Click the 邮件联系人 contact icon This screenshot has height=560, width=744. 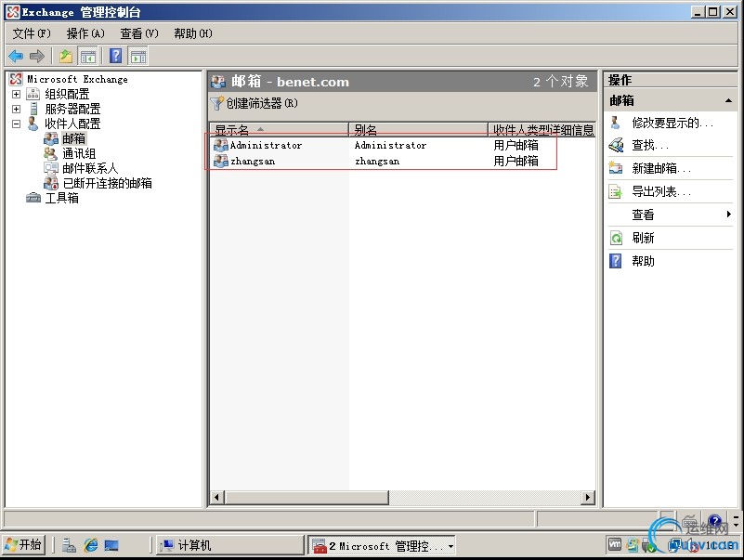pyautogui.click(x=51, y=168)
